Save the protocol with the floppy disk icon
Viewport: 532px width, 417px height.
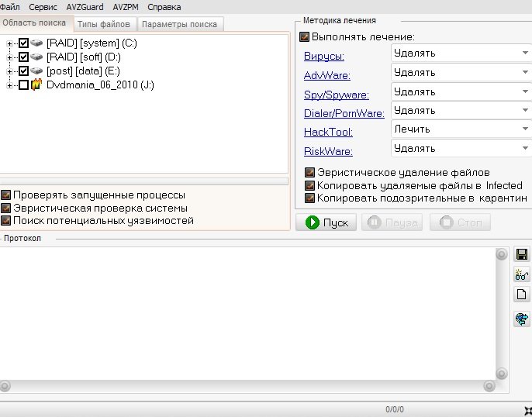(521, 254)
